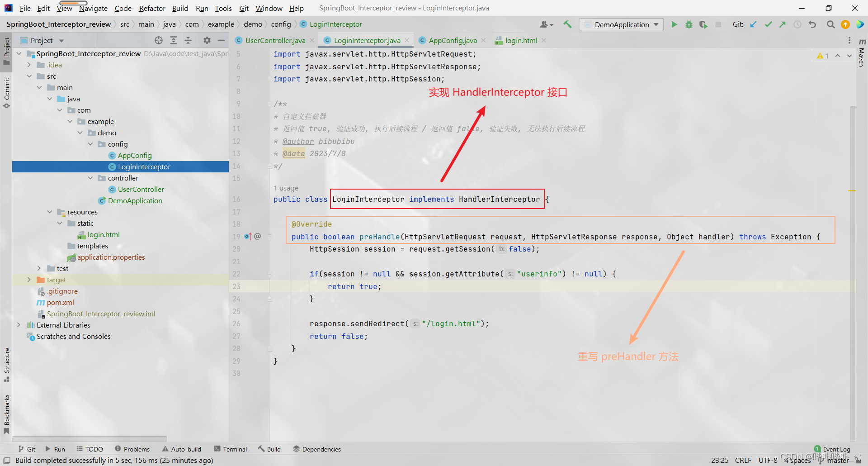868x466 pixels.
Task: Open the Refactor menu
Action: point(152,8)
